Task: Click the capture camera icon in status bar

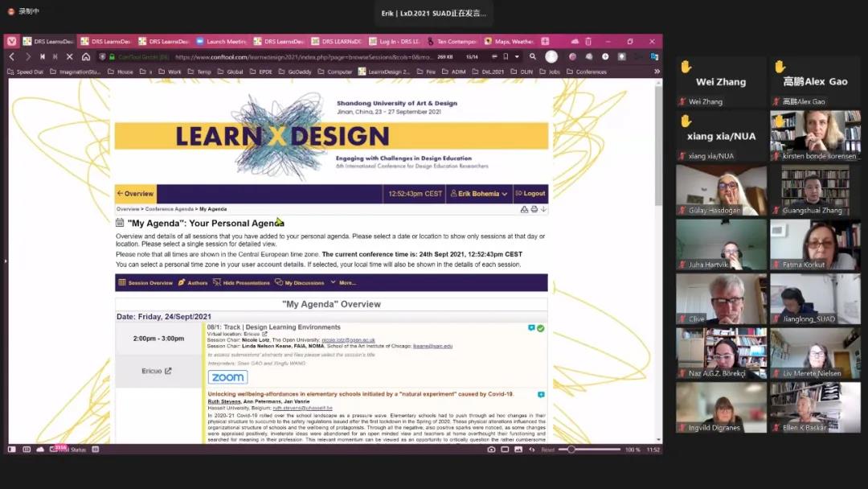Action: pos(491,450)
